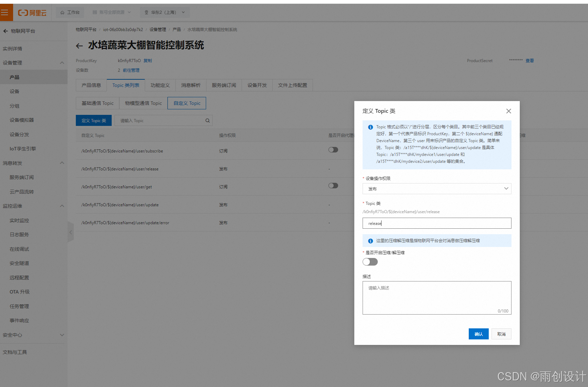588x387 pixels.
Task: Click the back arrow beside product title
Action: coord(79,46)
